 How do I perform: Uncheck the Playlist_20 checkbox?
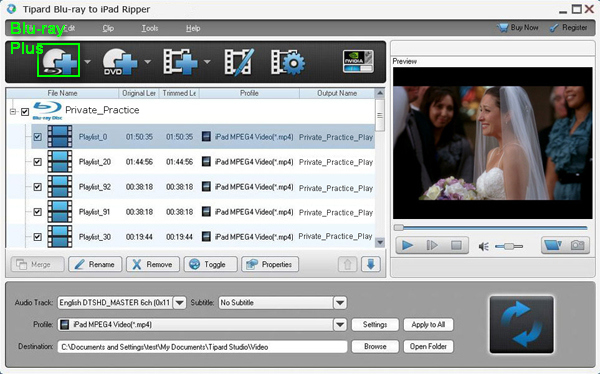38,162
